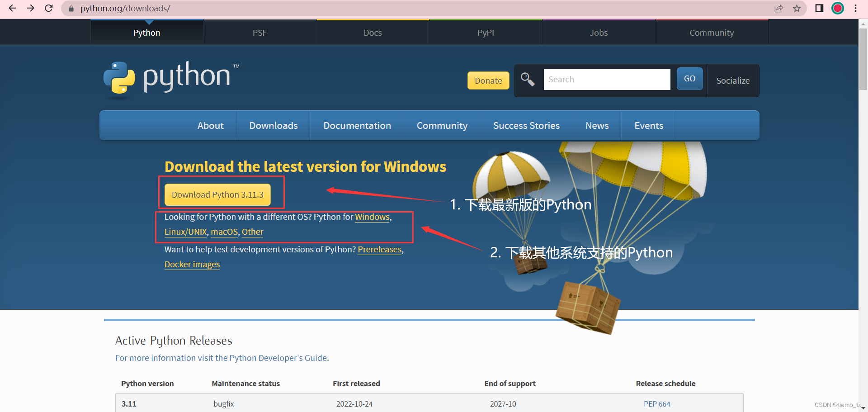This screenshot has height=412, width=868.
Task: Click the End of support column header
Action: pos(510,384)
